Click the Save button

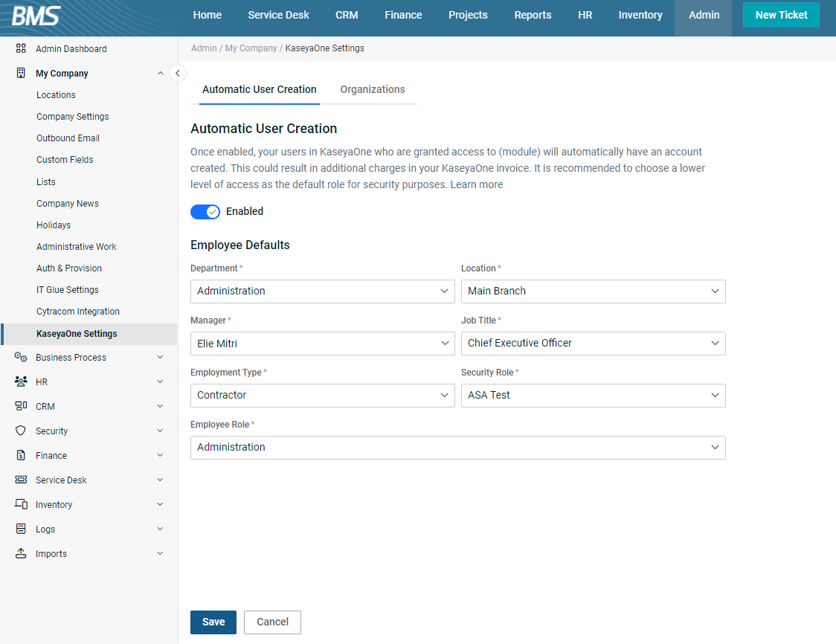click(x=213, y=622)
